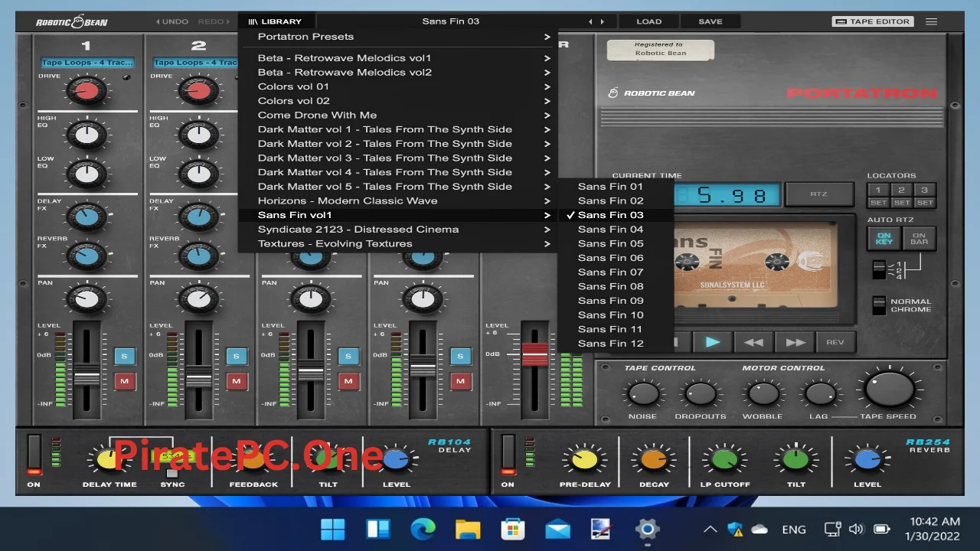Click the LOAD button

coord(648,21)
